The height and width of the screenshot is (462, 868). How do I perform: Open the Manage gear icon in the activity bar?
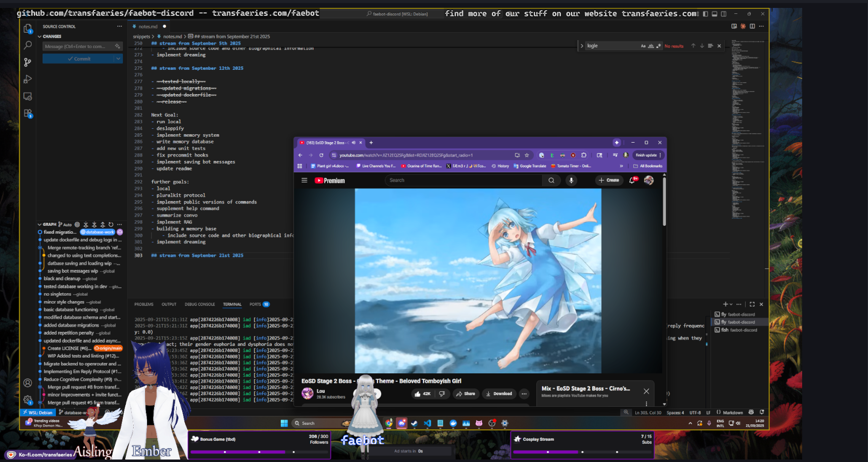pyautogui.click(x=28, y=400)
